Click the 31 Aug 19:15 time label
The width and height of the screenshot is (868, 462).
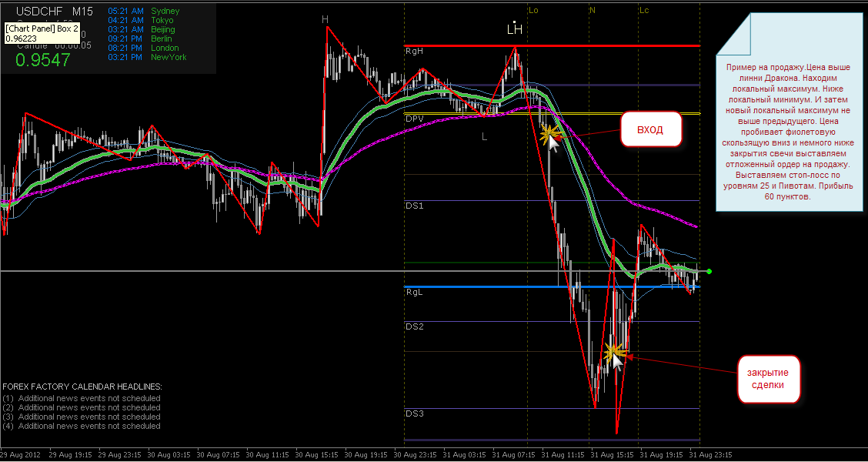pos(662,455)
